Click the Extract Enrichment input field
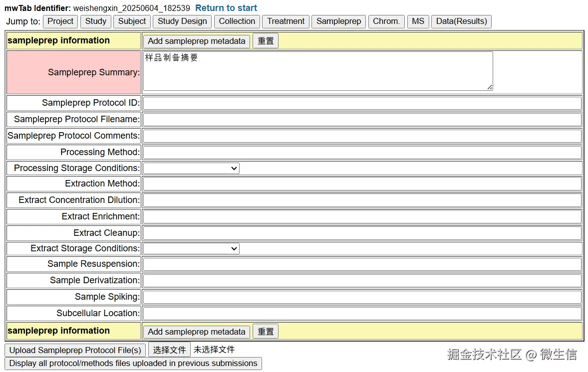 362,217
